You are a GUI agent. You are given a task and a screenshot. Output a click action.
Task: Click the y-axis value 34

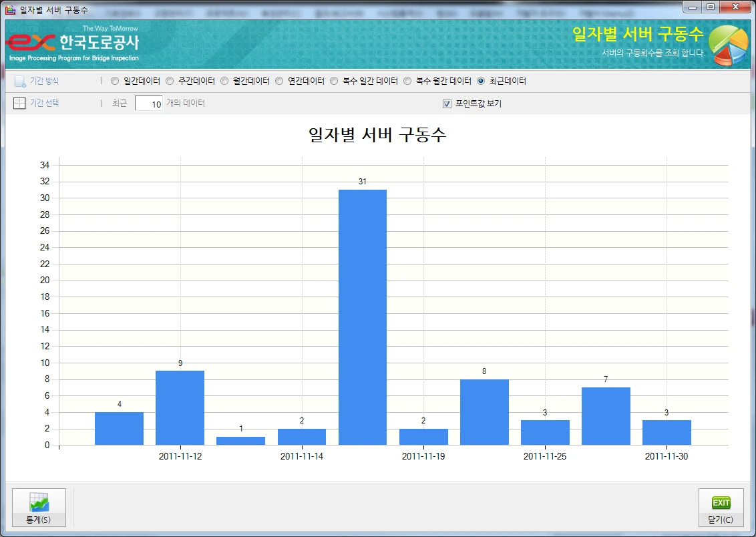point(45,165)
